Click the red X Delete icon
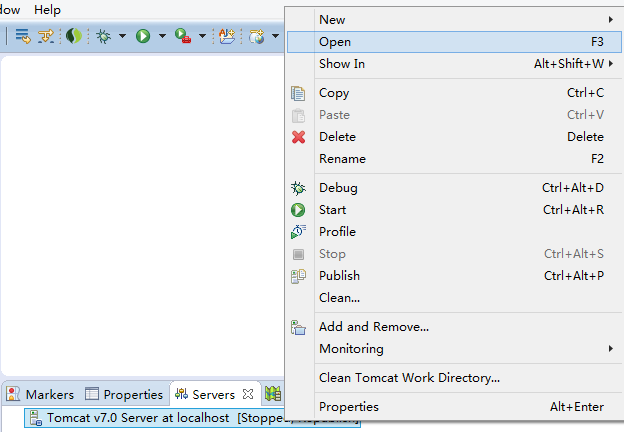The image size is (624, 432). coord(298,137)
